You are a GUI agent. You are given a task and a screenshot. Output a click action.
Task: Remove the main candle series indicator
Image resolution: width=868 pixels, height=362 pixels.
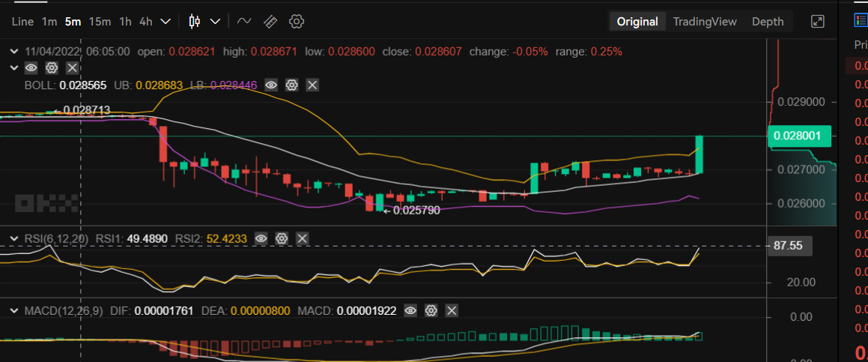pos(72,68)
